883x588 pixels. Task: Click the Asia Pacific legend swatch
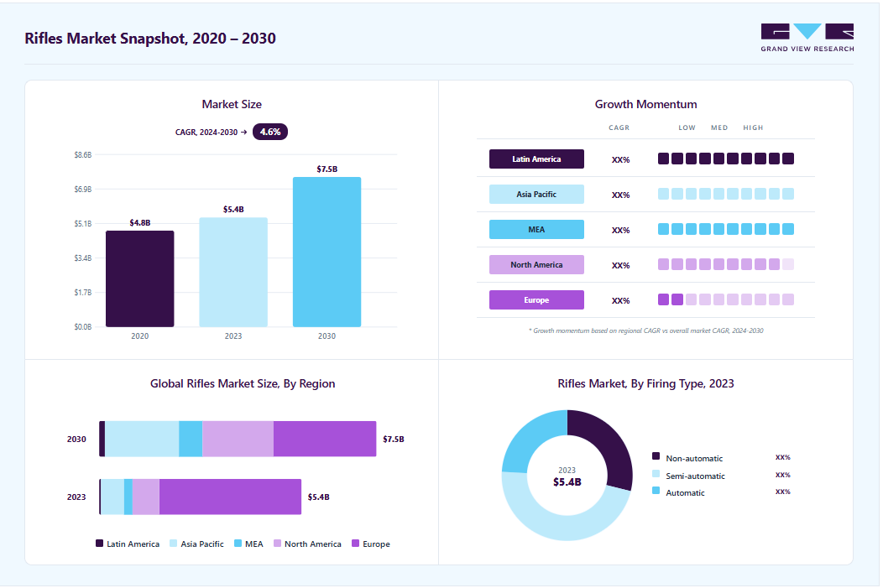(174, 544)
